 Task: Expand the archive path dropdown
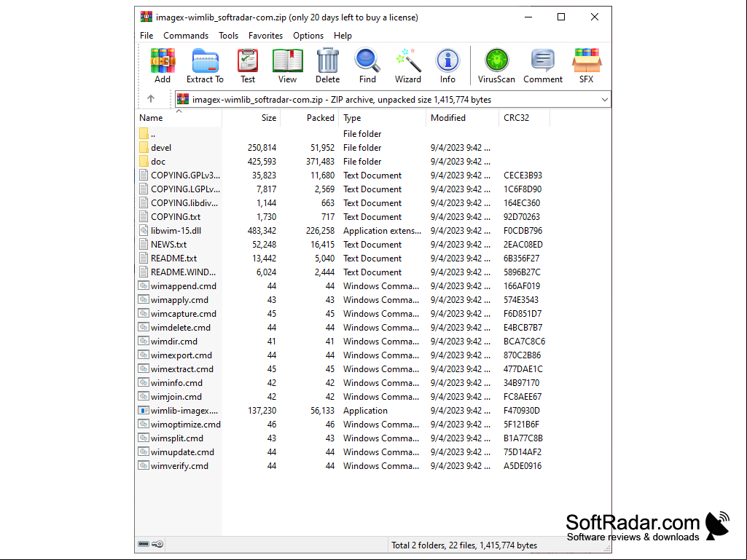(x=605, y=100)
